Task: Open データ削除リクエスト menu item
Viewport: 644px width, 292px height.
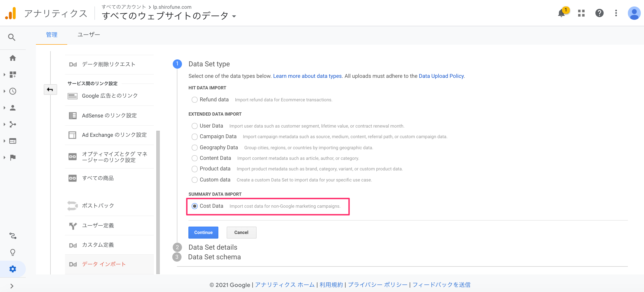Action: pos(109,64)
